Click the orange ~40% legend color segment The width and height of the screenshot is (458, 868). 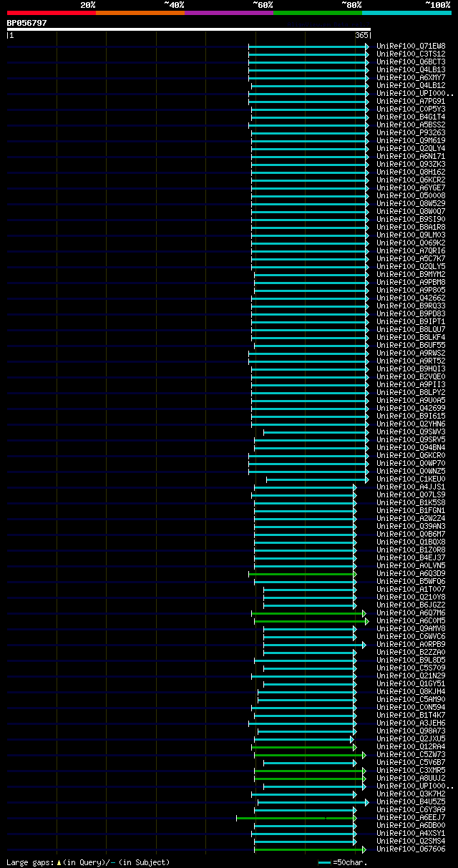140,13
